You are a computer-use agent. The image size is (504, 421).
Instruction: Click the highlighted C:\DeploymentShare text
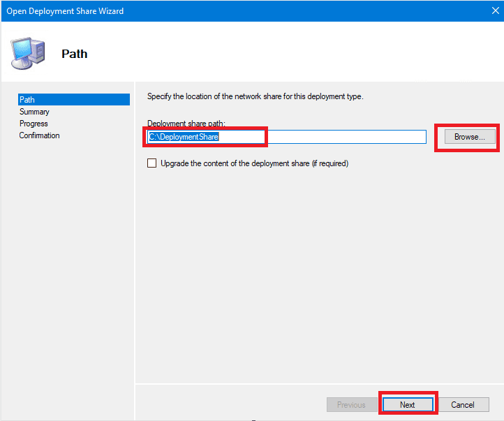pyautogui.click(x=184, y=137)
